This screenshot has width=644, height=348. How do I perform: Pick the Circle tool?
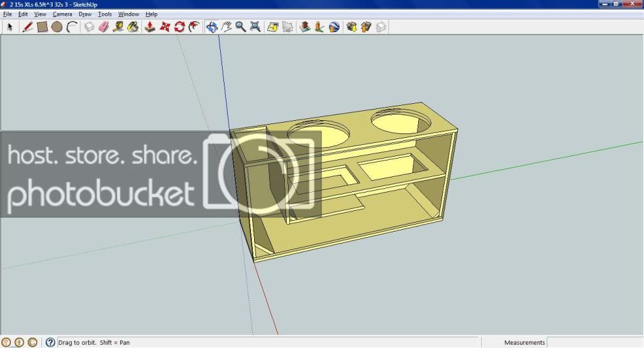(x=57, y=27)
